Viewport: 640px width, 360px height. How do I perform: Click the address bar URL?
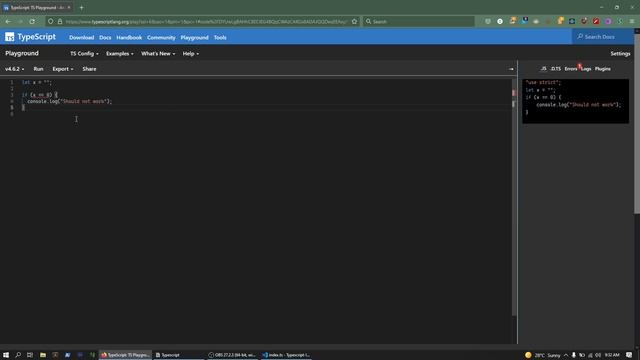pos(206,22)
